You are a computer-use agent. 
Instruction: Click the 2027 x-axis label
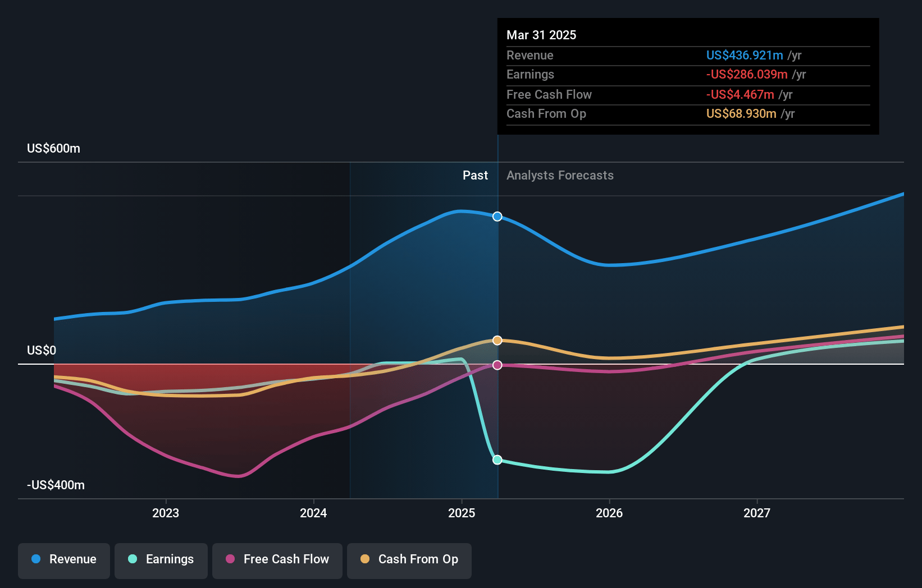[x=757, y=513]
